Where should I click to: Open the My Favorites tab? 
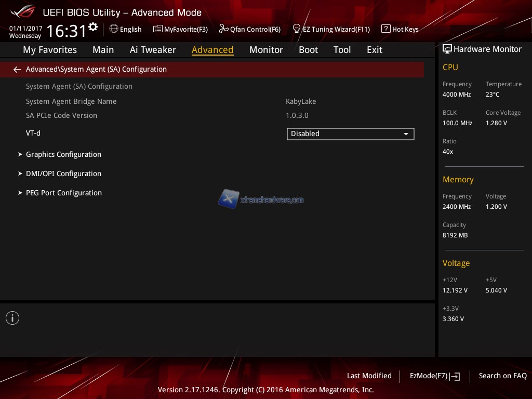(x=50, y=50)
